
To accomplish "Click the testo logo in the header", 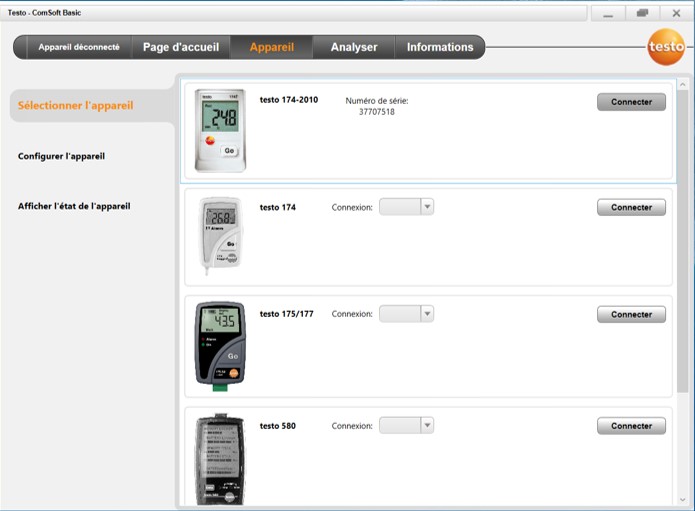I will [665, 47].
